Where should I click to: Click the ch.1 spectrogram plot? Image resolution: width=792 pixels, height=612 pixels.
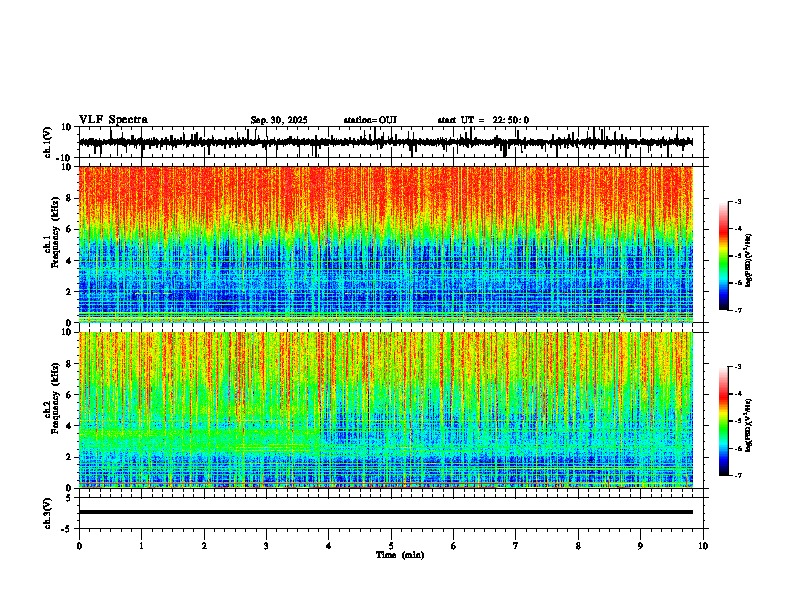point(386,244)
